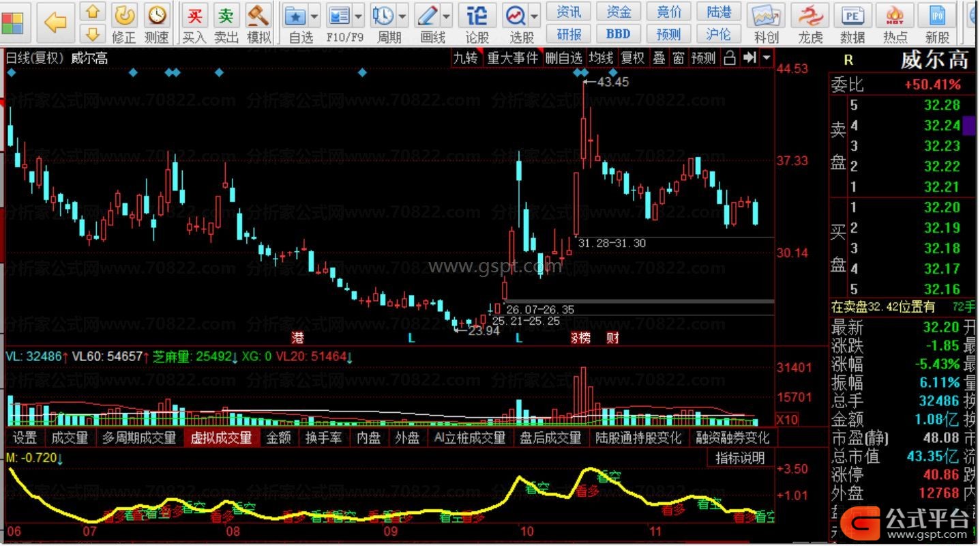Toggle the 窗 window option
Viewport: 980px width, 546px height.
pyautogui.click(x=679, y=58)
